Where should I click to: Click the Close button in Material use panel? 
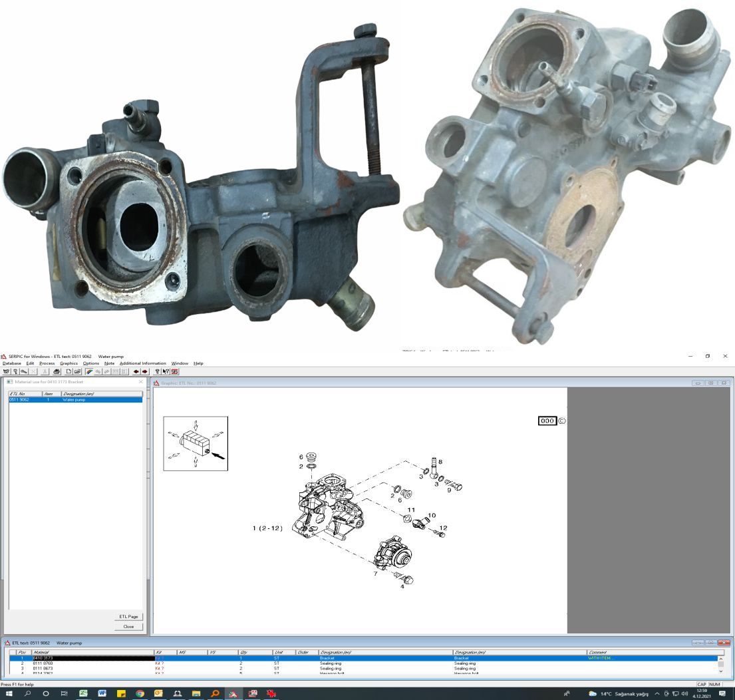coord(128,626)
